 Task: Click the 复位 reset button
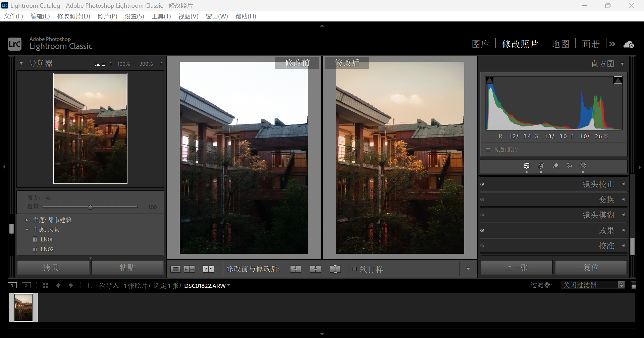tap(591, 267)
